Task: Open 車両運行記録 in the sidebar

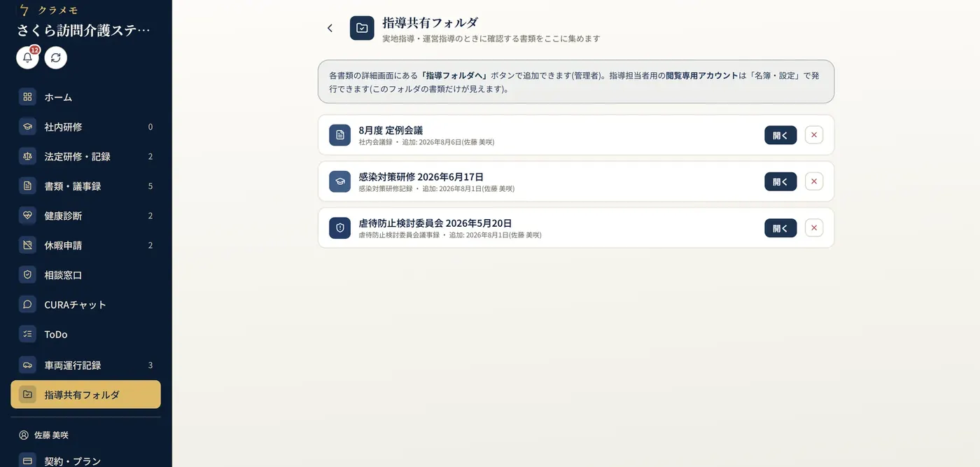Action: 86,365
